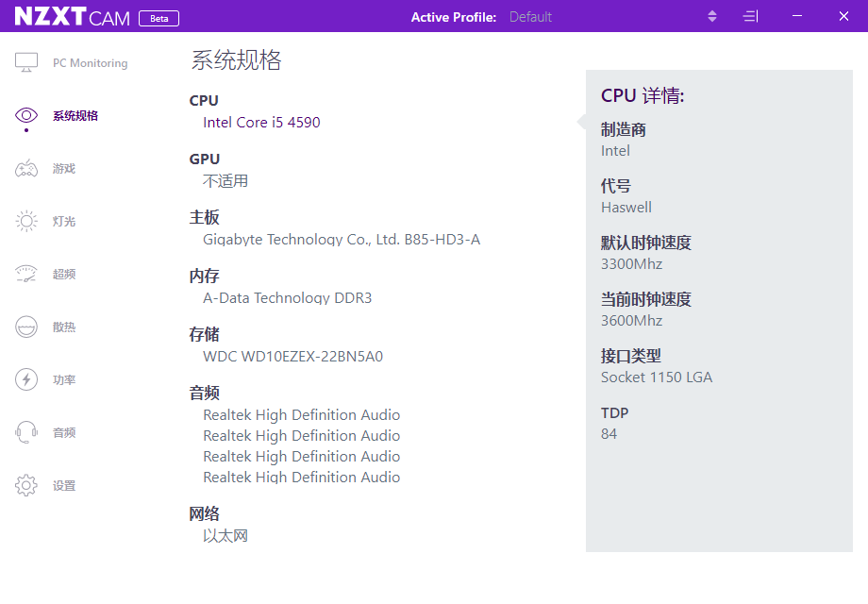Select Gigabyte B85-HD3-A motherboard entry
This screenshot has width=868, height=604.
pyautogui.click(x=342, y=240)
